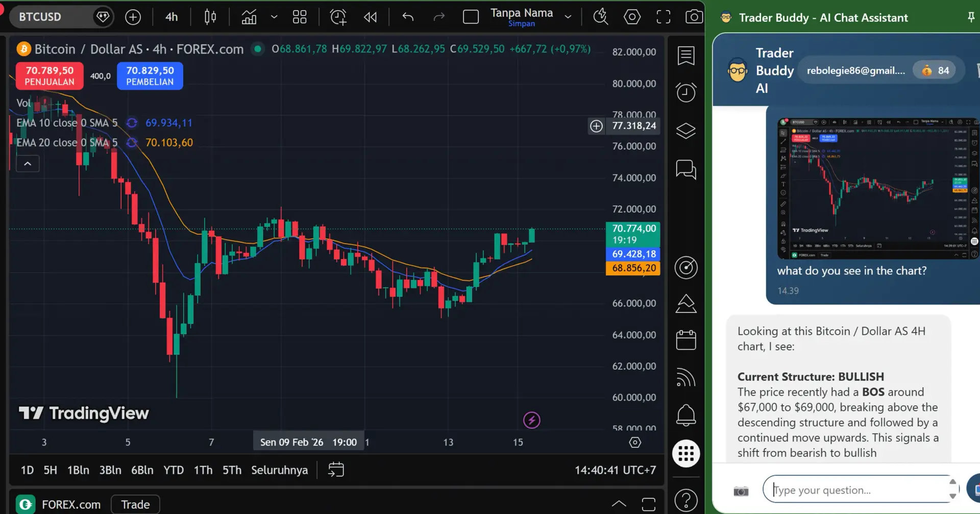Toggle fullscreen chart mode
The width and height of the screenshot is (980, 514).
(664, 17)
